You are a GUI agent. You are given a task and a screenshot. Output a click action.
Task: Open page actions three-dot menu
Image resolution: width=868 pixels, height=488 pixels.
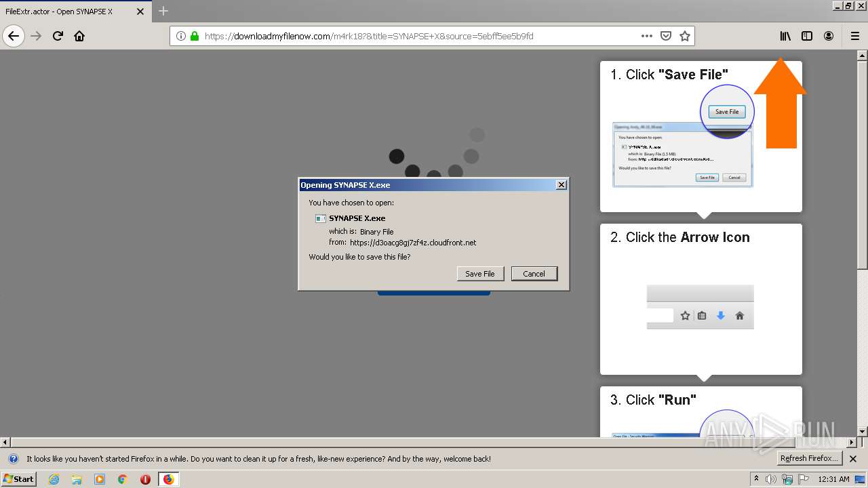click(647, 36)
